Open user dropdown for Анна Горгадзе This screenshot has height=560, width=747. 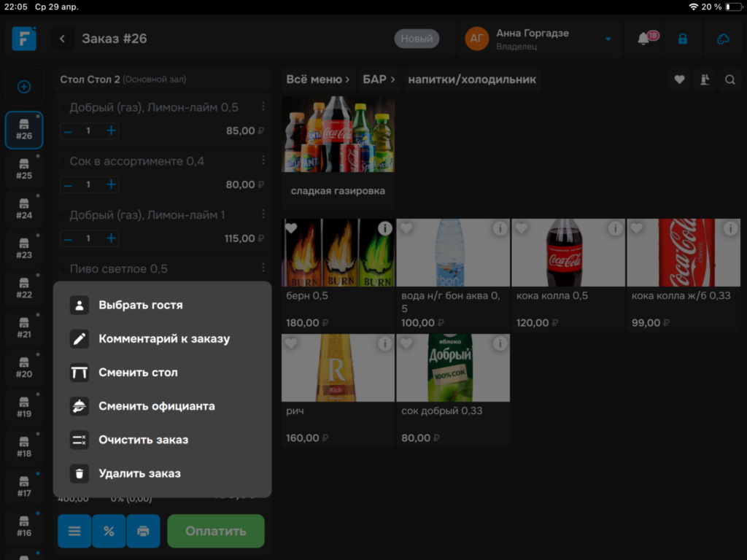608,39
